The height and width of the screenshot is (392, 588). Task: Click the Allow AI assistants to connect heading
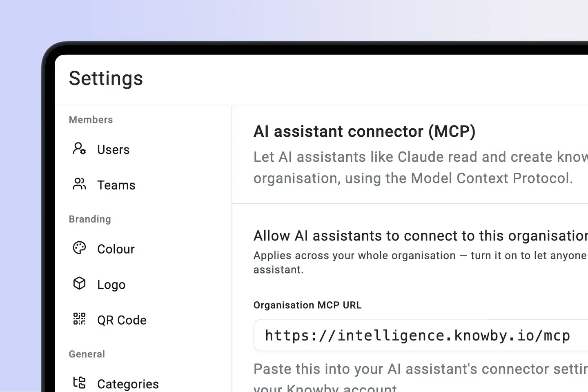tap(421, 236)
